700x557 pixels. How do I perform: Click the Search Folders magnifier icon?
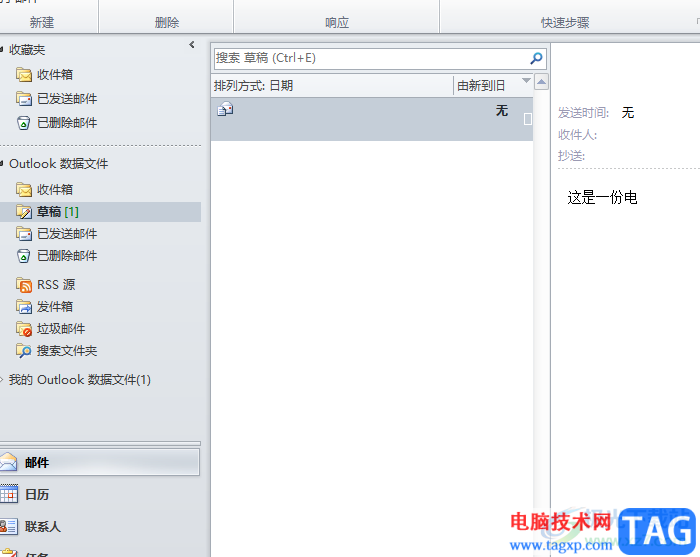[x=24, y=351]
